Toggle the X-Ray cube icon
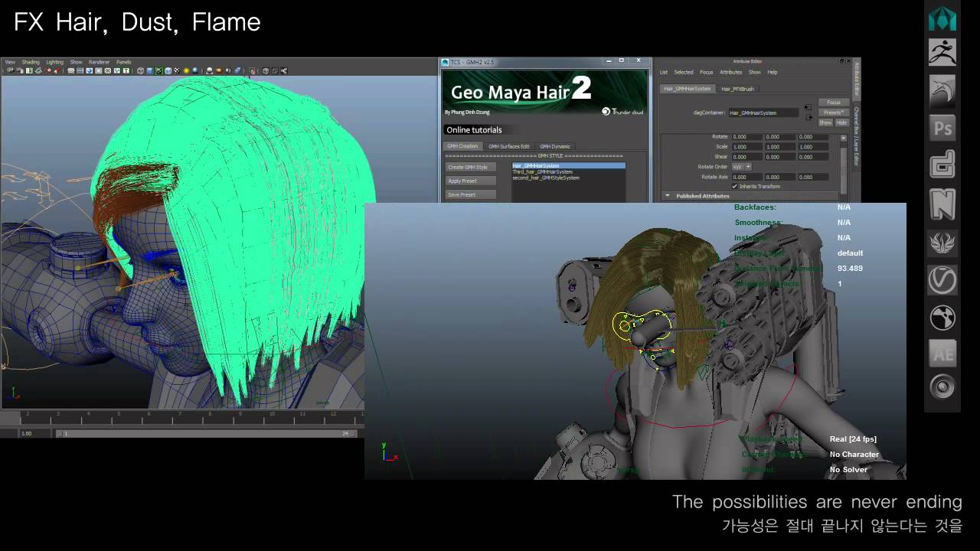The width and height of the screenshot is (980, 551). point(266,70)
